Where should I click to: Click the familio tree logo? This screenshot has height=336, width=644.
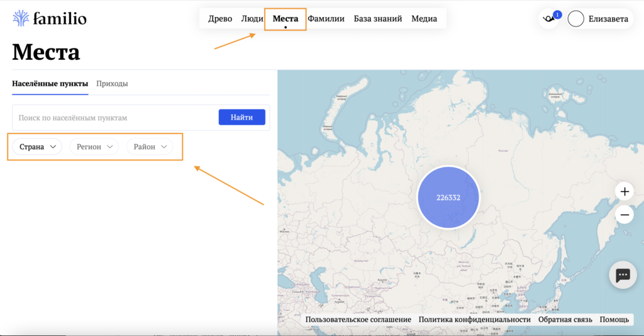tap(21, 18)
